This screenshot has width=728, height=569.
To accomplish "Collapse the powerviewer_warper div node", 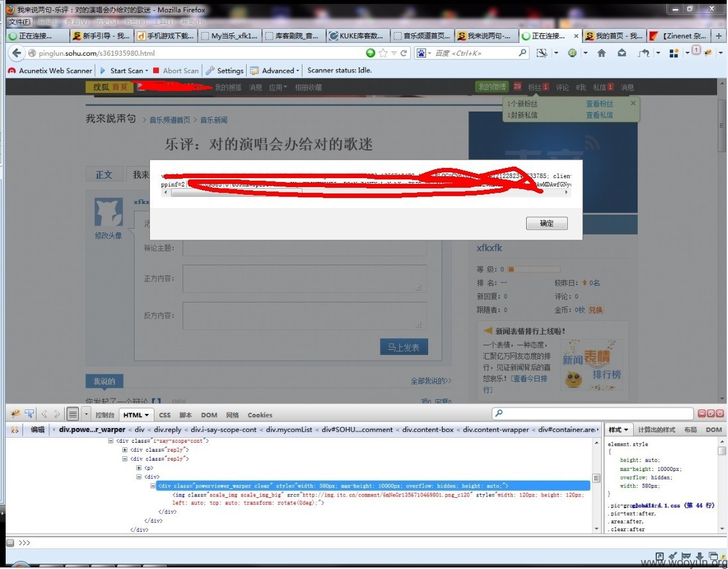I will pos(153,486).
